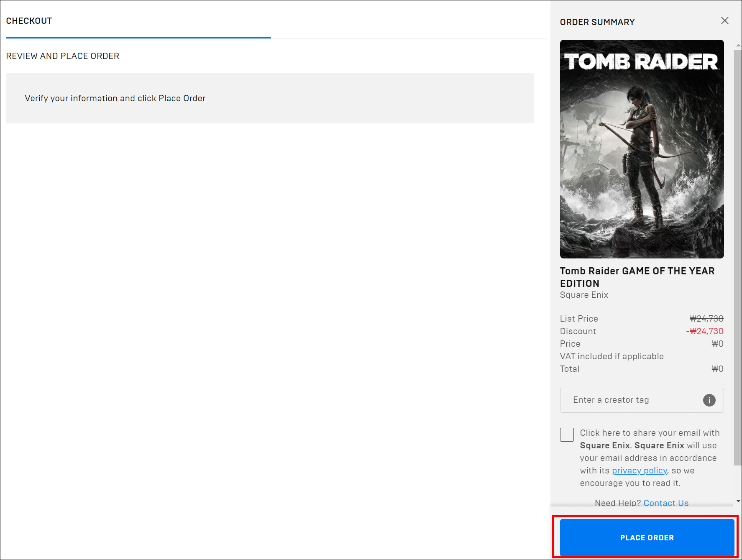This screenshot has height=560, width=742.
Task: Click 'Verify your information and click Place Order' message
Action: point(115,98)
